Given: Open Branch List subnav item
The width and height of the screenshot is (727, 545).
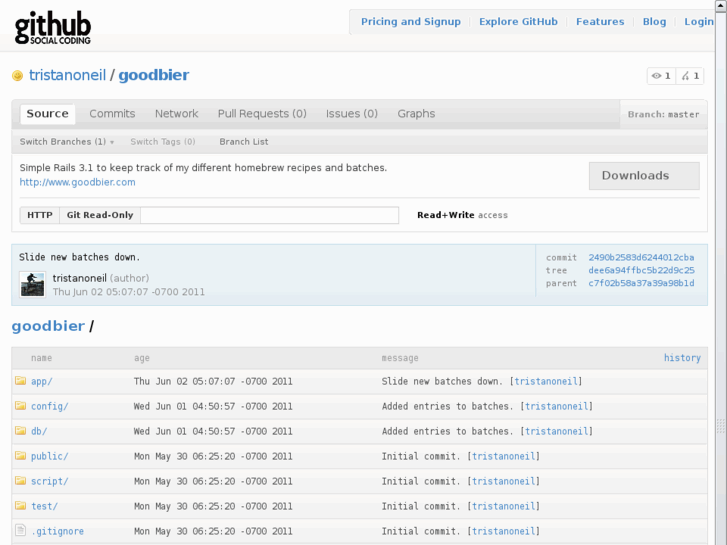Looking at the screenshot, I should (244, 142).
